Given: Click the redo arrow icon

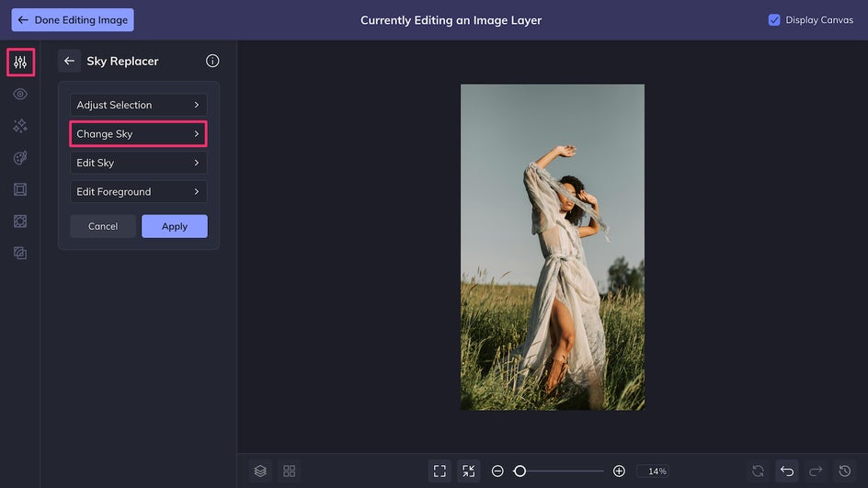Looking at the screenshot, I should click(x=816, y=471).
